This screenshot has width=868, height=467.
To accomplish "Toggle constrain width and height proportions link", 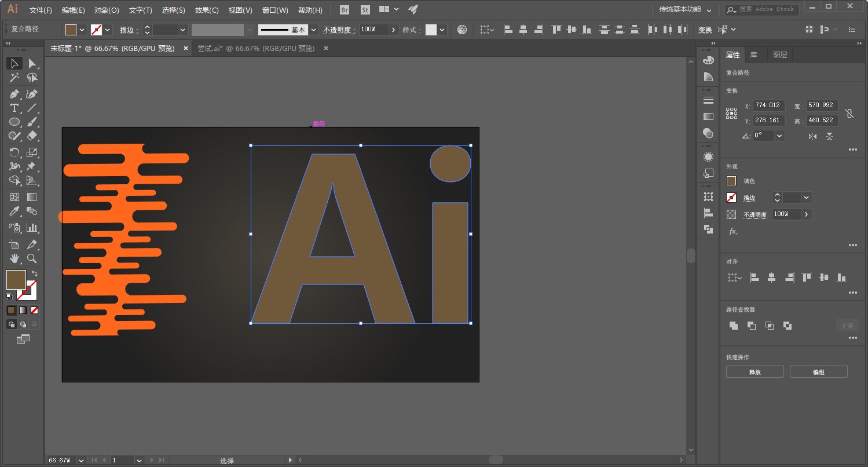I will click(849, 114).
